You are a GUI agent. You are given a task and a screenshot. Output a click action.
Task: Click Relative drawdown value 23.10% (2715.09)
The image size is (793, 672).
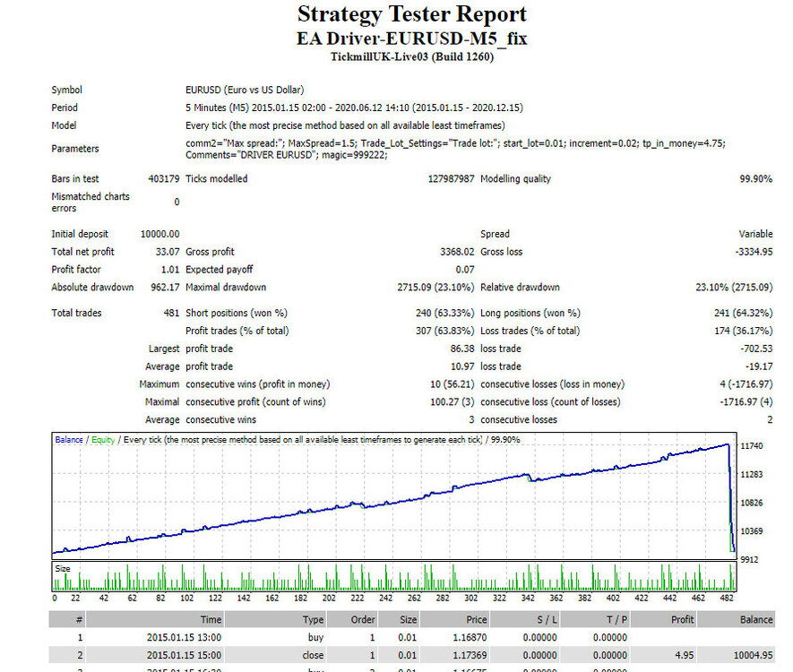[734, 288]
